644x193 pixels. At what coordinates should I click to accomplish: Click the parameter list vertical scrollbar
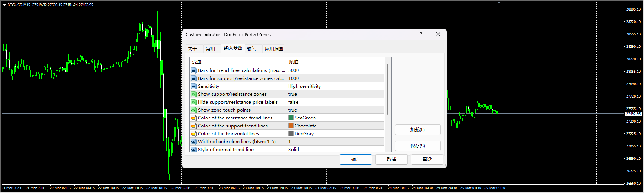(388, 89)
